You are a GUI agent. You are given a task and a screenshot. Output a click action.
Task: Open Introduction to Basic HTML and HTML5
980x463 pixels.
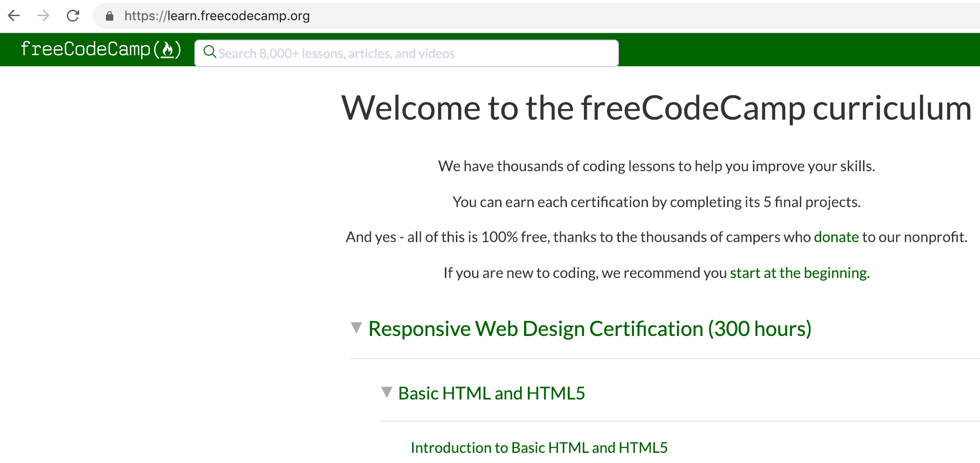(x=539, y=447)
